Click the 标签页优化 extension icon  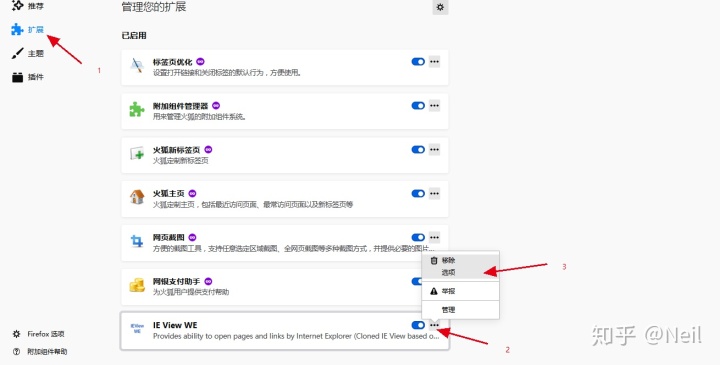coord(137,66)
